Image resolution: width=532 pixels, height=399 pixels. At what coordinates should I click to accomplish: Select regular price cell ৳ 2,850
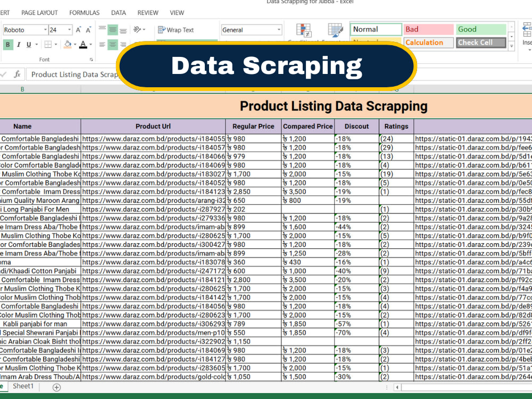point(253,192)
